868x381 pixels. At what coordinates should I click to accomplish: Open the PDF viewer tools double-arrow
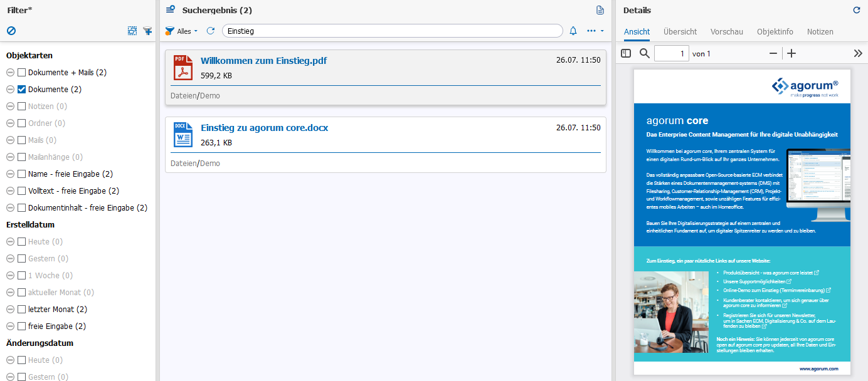click(x=859, y=53)
